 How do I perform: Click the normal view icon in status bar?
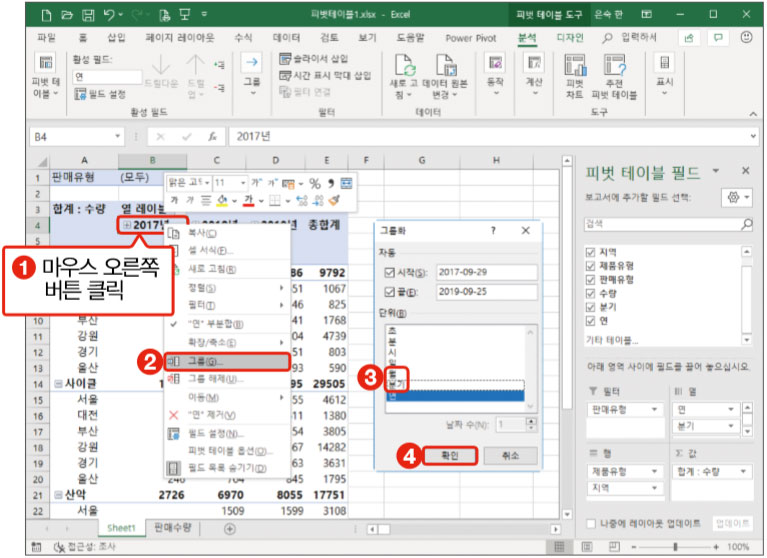[x=559, y=546]
